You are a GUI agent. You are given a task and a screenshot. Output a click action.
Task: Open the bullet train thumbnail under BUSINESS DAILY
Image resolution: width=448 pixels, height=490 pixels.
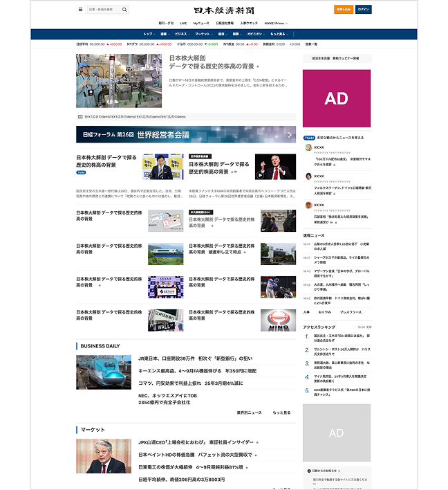[x=104, y=372]
